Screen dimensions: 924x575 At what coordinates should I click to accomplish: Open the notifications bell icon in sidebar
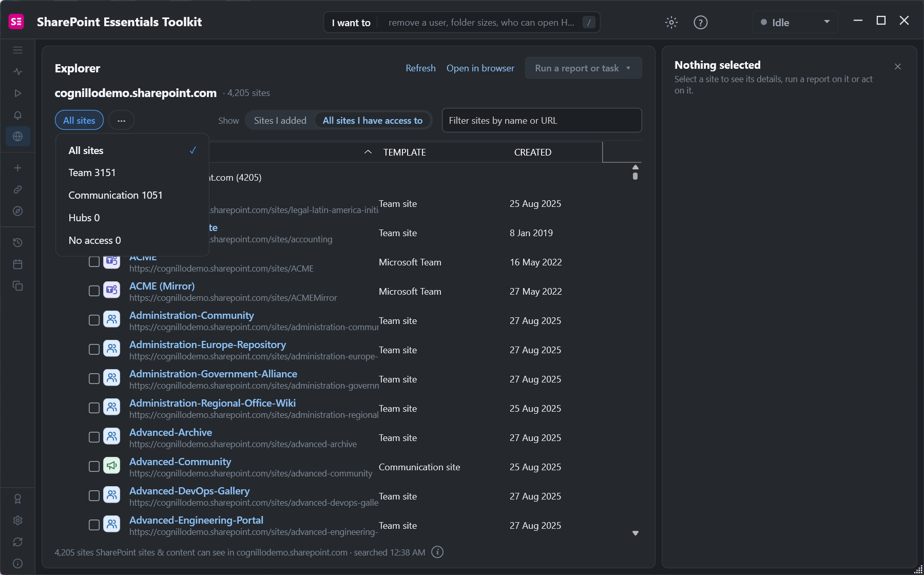(17, 115)
